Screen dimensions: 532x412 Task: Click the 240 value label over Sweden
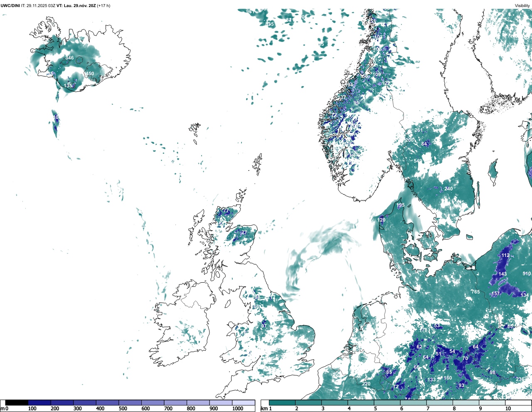point(448,189)
